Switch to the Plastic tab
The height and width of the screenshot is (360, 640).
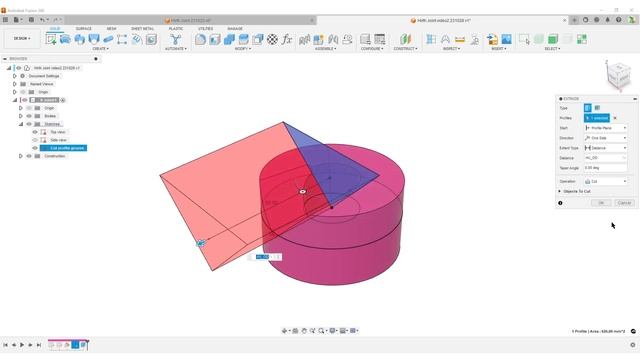pos(176,29)
